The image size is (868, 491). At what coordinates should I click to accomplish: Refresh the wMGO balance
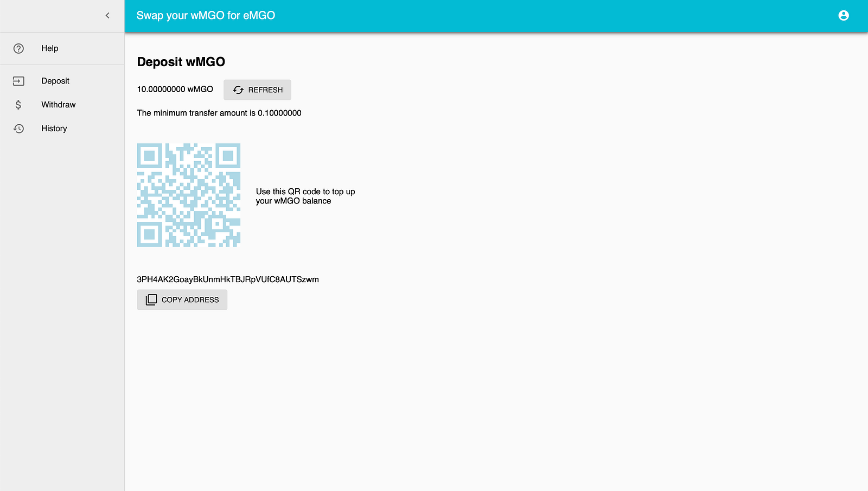257,90
